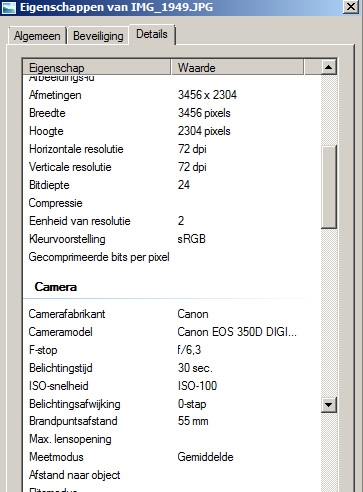This screenshot has width=363, height=492.
Task: Sort by the Eigenschap column header
Action: tap(97, 68)
